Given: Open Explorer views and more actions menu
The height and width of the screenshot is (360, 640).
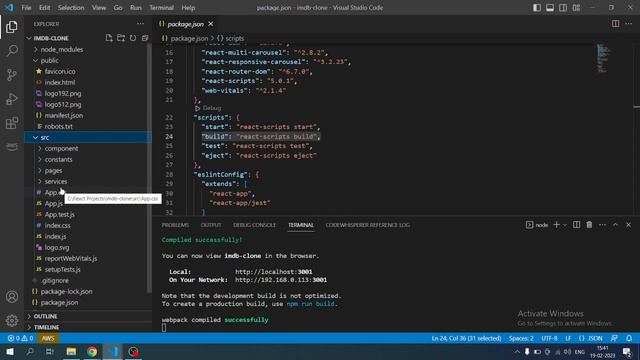Looking at the screenshot, I should pos(140,24).
